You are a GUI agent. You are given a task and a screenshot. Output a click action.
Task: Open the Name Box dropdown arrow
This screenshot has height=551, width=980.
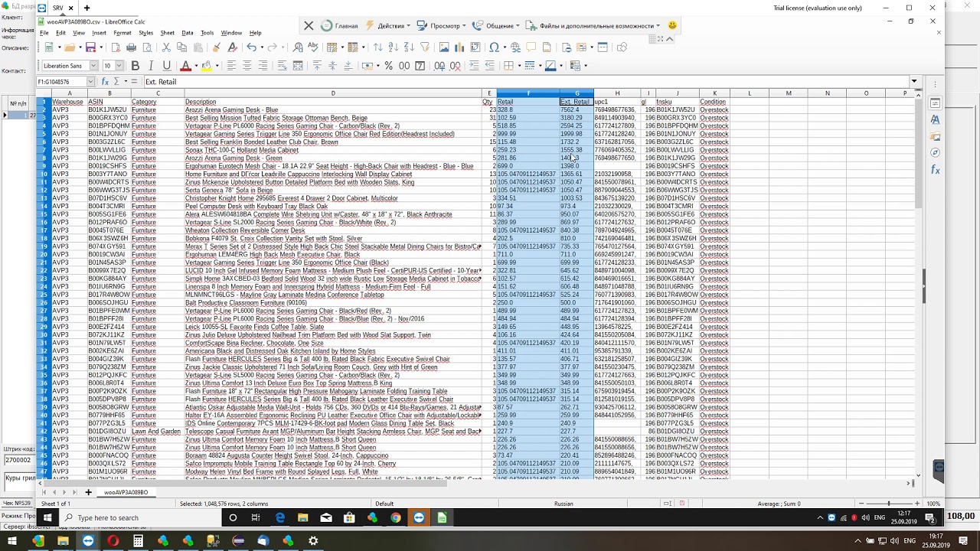(x=91, y=81)
